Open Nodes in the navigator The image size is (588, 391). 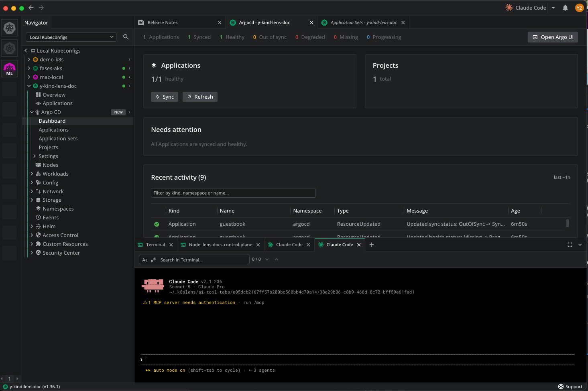[51, 165]
